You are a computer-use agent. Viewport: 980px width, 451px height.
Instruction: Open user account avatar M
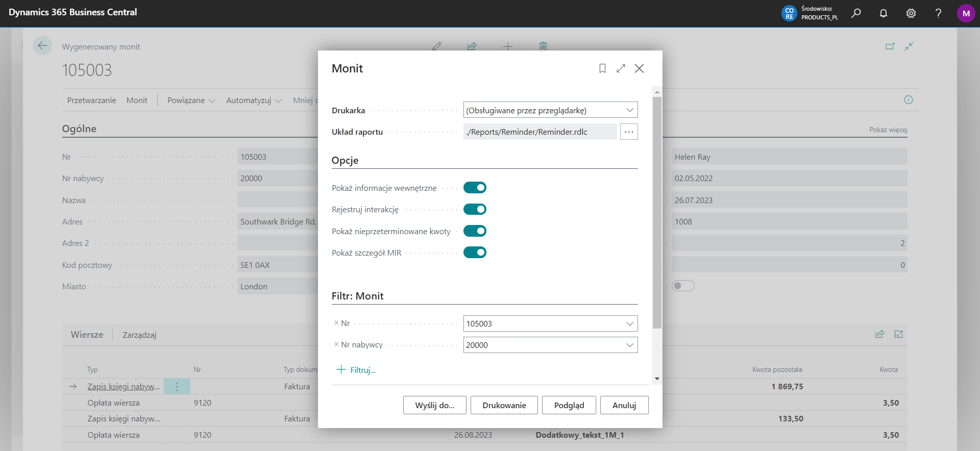[966, 13]
